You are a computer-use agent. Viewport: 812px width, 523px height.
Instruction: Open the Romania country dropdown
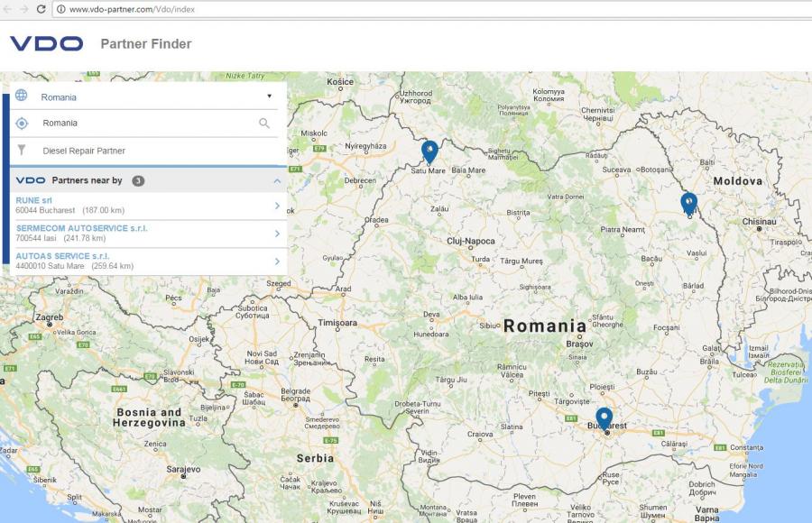click(x=155, y=96)
